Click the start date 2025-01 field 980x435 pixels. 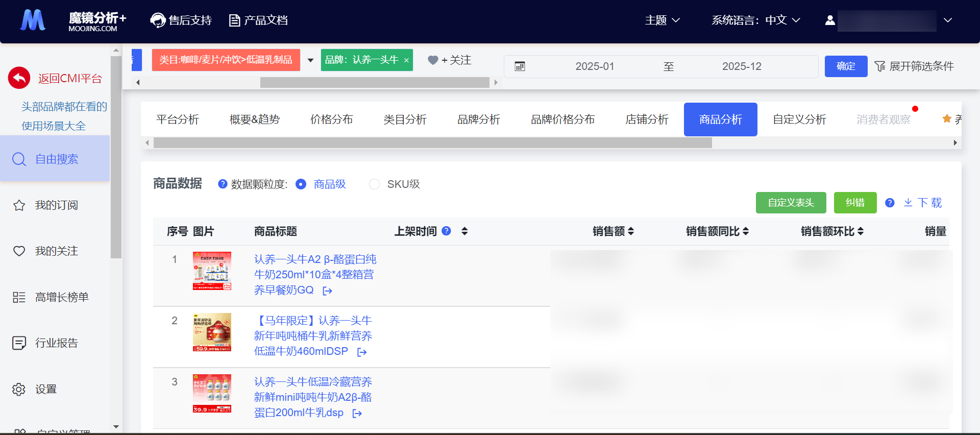click(595, 66)
